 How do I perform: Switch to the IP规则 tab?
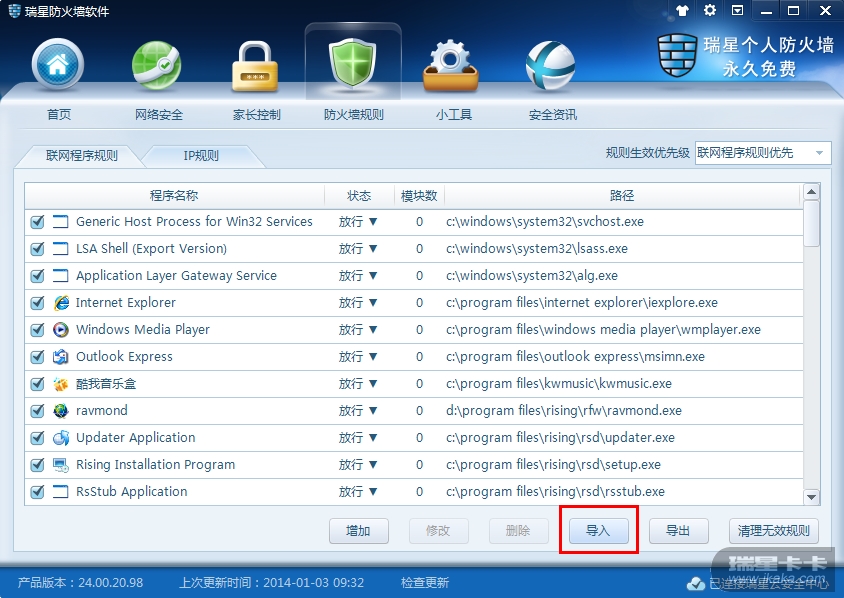(x=201, y=156)
